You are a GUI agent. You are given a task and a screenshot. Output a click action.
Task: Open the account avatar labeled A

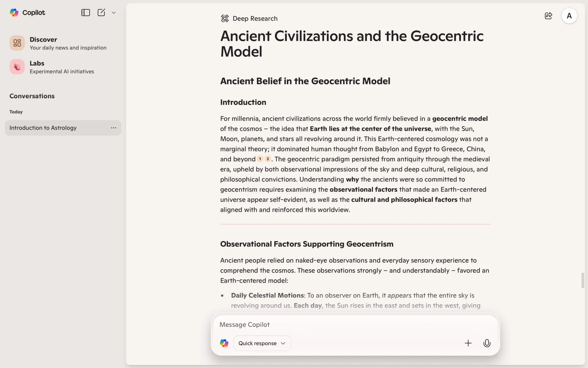coord(569,16)
